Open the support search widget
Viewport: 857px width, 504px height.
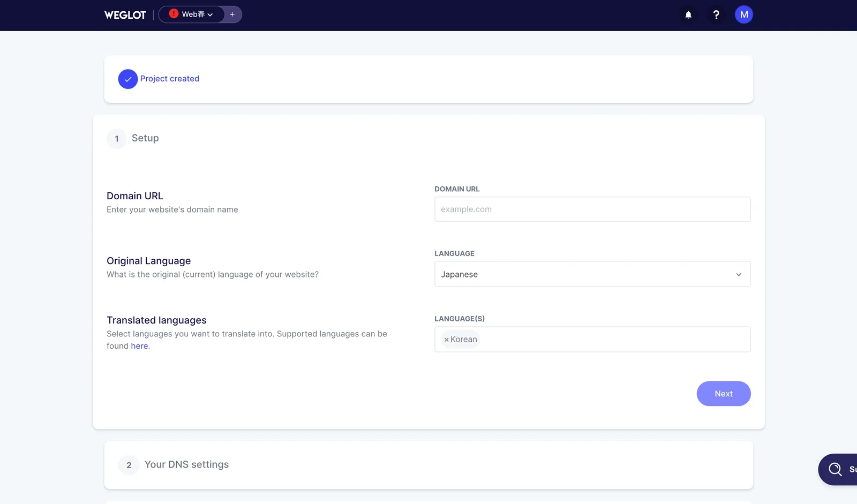coord(838,470)
